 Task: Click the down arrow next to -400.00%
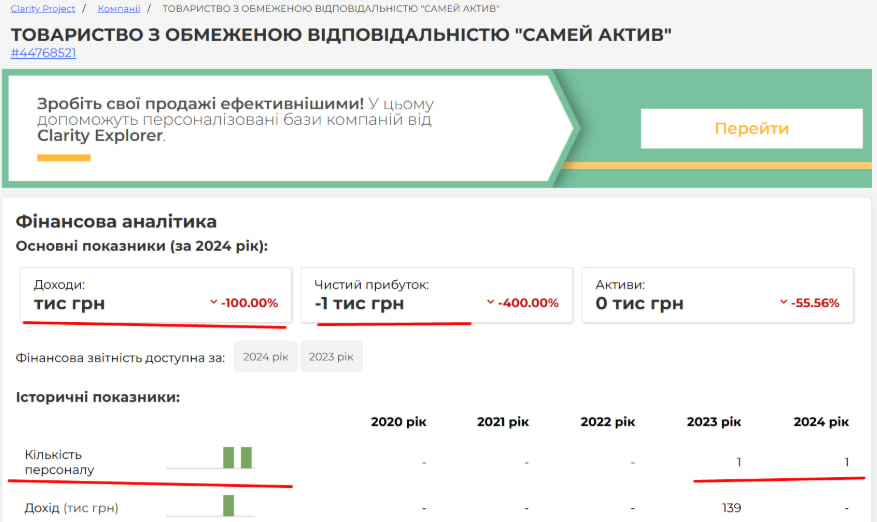pyautogui.click(x=490, y=303)
